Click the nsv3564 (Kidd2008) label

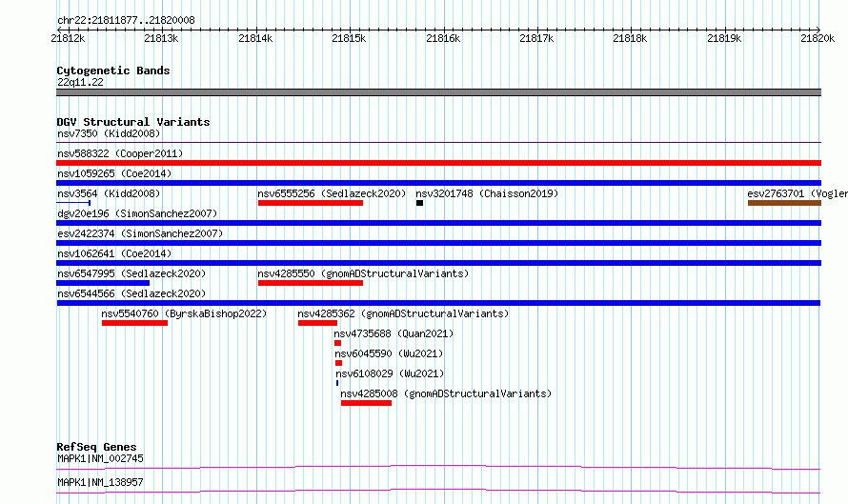[109, 193]
